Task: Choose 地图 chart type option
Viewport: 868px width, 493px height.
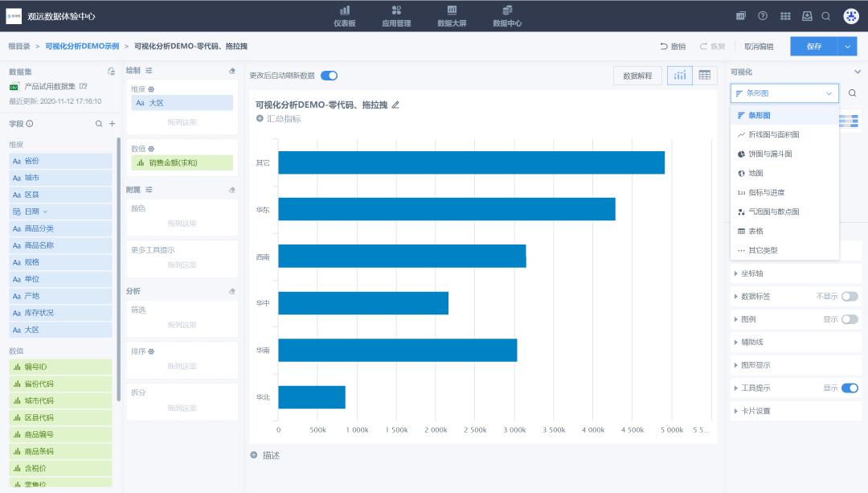Action: coord(755,173)
